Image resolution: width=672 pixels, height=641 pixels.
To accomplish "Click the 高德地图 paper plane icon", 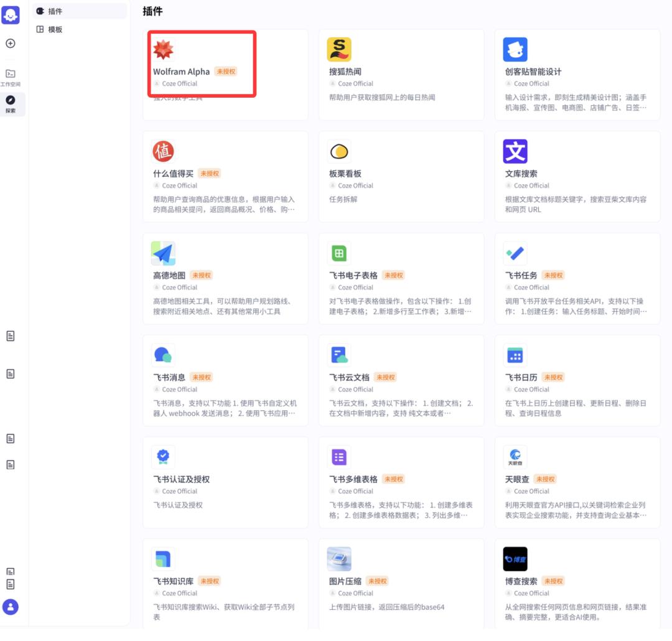I will (x=163, y=253).
